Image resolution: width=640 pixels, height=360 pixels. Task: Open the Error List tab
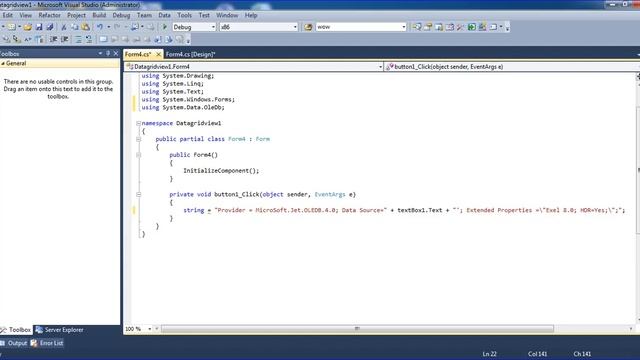pyautogui.click(x=47, y=343)
